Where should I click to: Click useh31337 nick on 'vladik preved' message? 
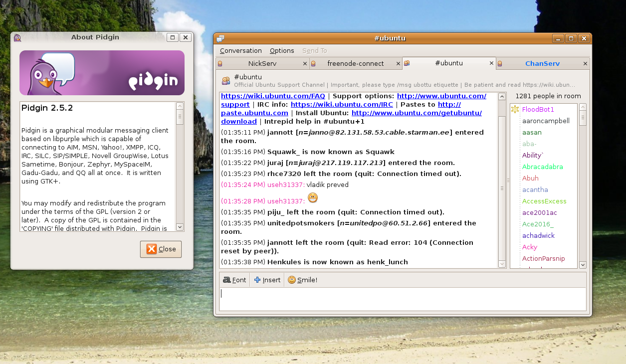[286, 184]
